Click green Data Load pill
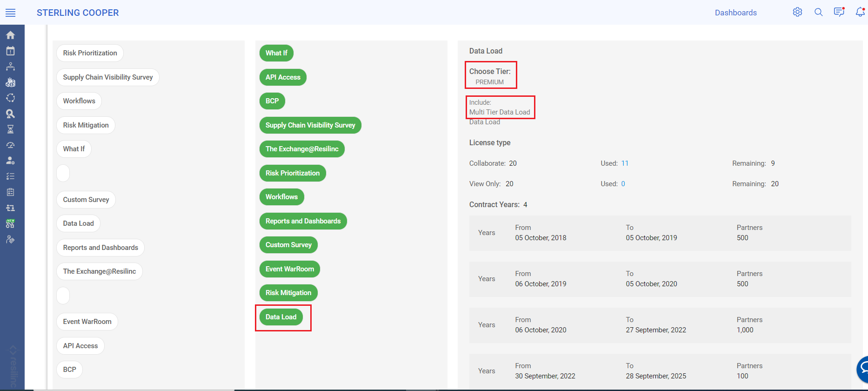Image resolution: width=868 pixels, height=391 pixels. 281,317
